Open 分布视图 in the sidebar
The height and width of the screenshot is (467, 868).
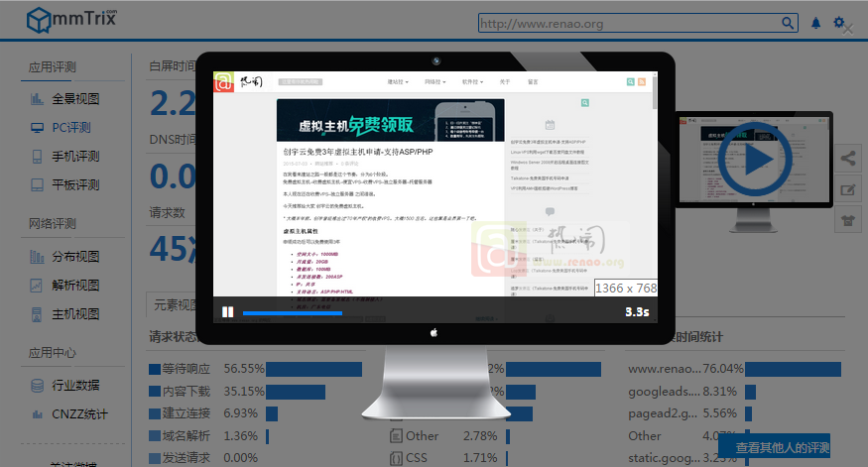pos(75,257)
